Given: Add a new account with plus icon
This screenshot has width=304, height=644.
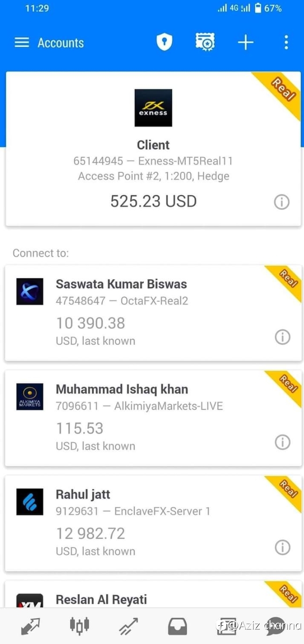Looking at the screenshot, I should click(245, 43).
